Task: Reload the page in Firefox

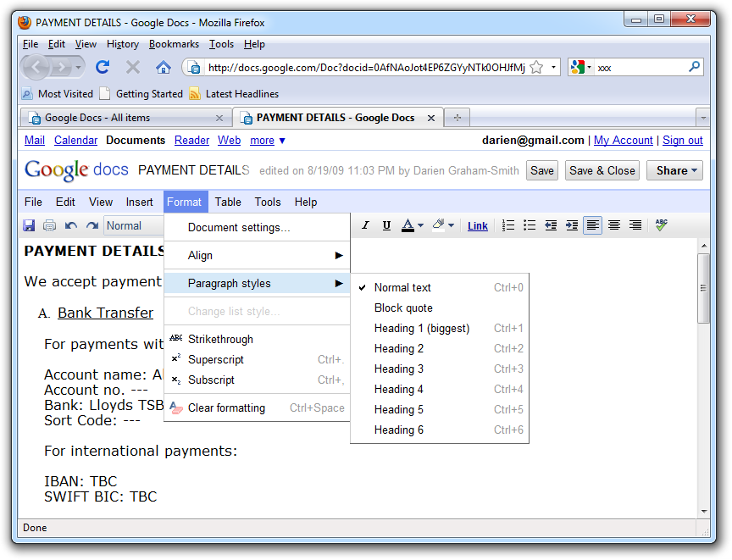Action: pos(103,68)
